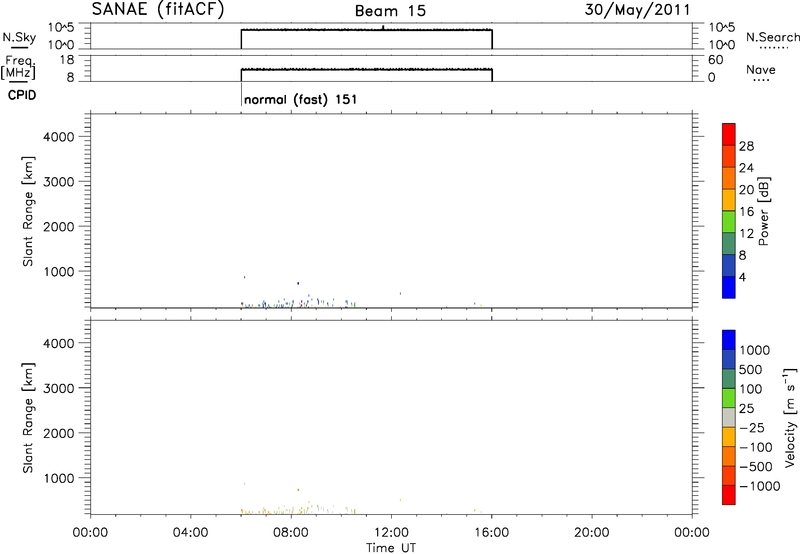Click the CPID label
Image resolution: width=800 pixels, height=554 pixels.
[x=22, y=95]
